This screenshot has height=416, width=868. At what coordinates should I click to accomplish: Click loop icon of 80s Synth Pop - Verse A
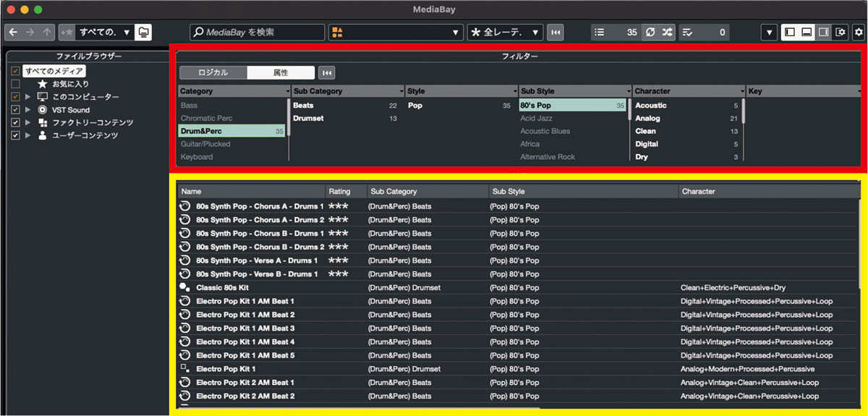(185, 260)
